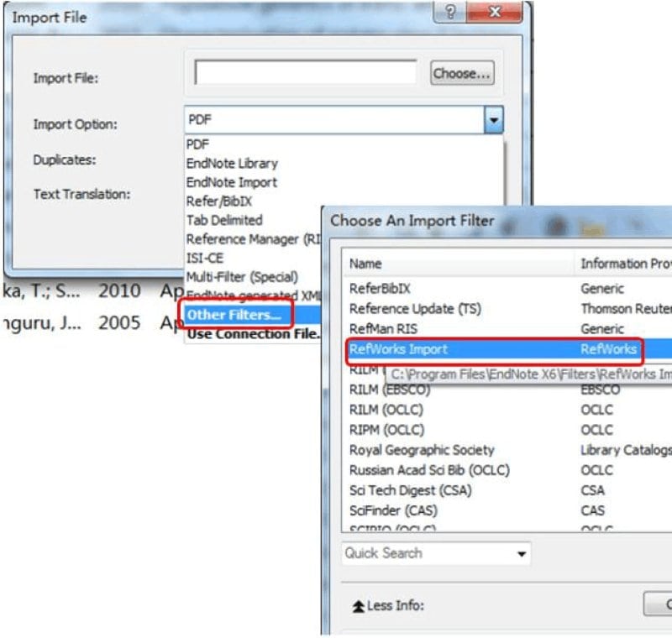Select ISI-CE import option
The image size is (672, 638).
[205, 258]
